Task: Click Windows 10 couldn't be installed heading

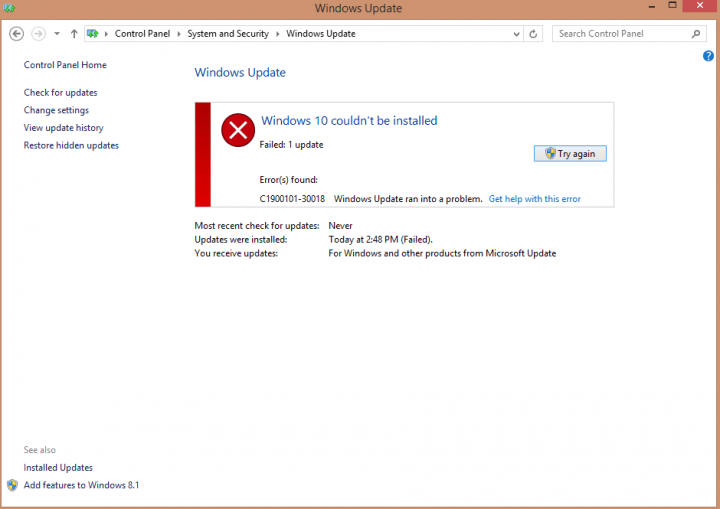Action: click(349, 120)
